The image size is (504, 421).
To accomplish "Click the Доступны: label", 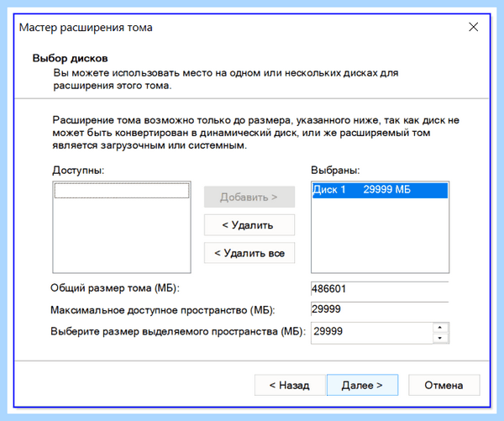I will click(78, 170).
